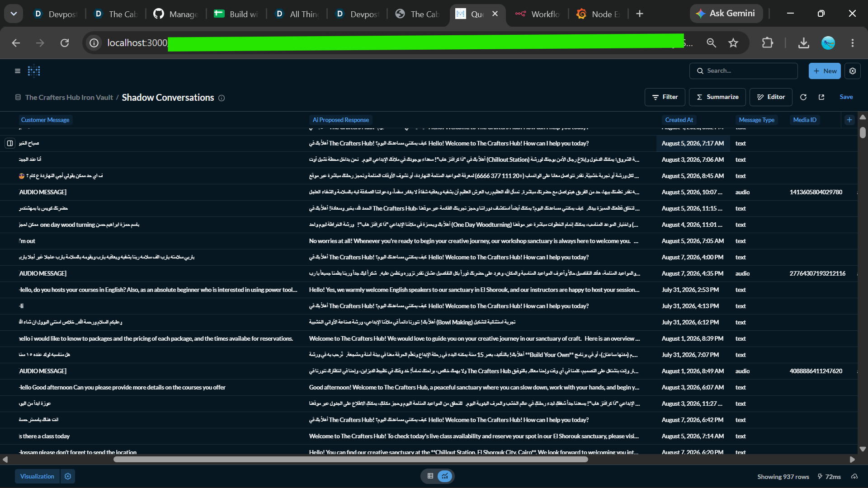
Task: Open the notebook Editor
Action: tap(771, 97)
